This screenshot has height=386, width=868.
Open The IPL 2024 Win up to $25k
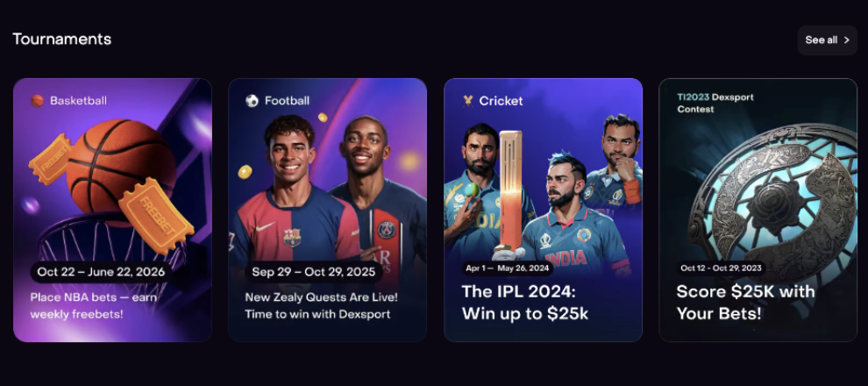pyautogui.click(x=525, y=303)
